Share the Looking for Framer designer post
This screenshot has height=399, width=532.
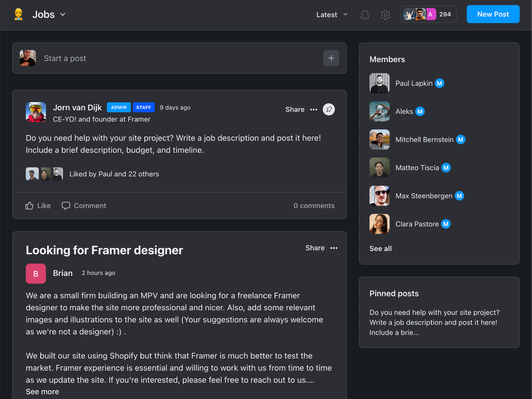point(315,248)
